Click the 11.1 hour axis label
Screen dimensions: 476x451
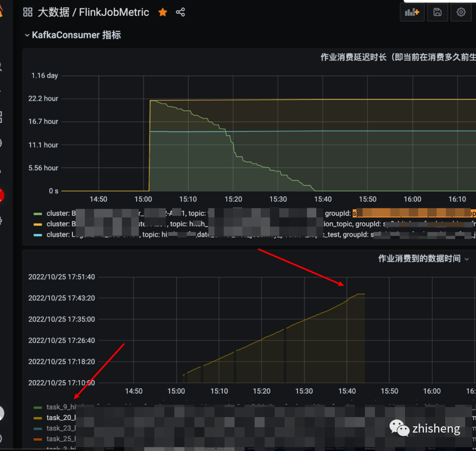[43, 145]
